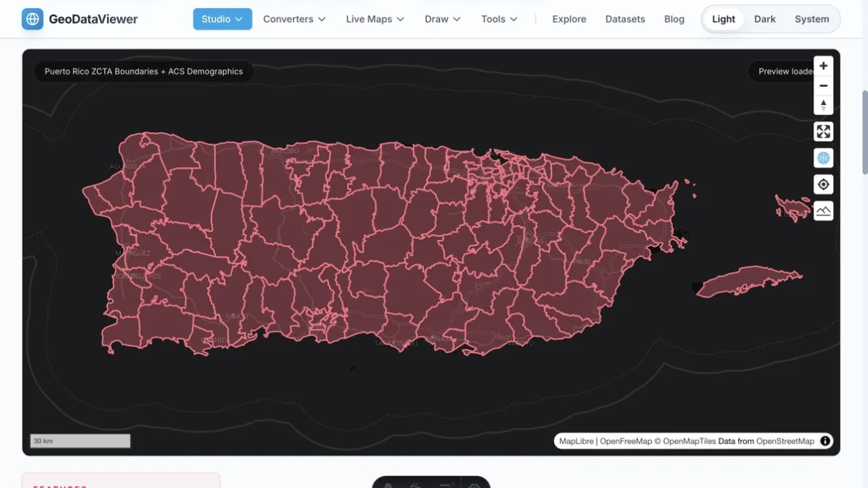Select the Light theme option

tap(723, 19)
